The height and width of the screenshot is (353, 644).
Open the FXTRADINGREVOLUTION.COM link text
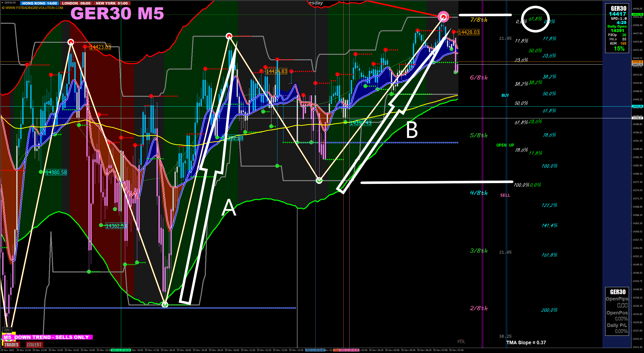(x=33, y=8)
